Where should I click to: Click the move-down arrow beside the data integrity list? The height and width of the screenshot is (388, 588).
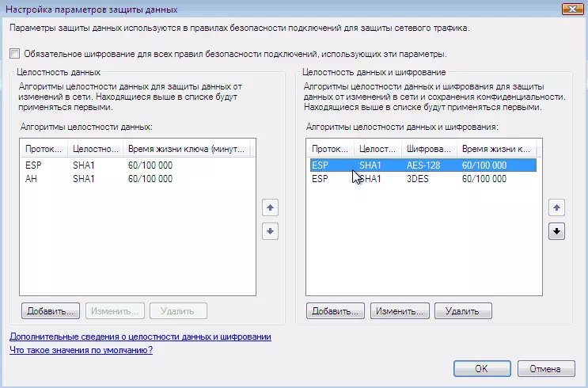coord(270,231)
